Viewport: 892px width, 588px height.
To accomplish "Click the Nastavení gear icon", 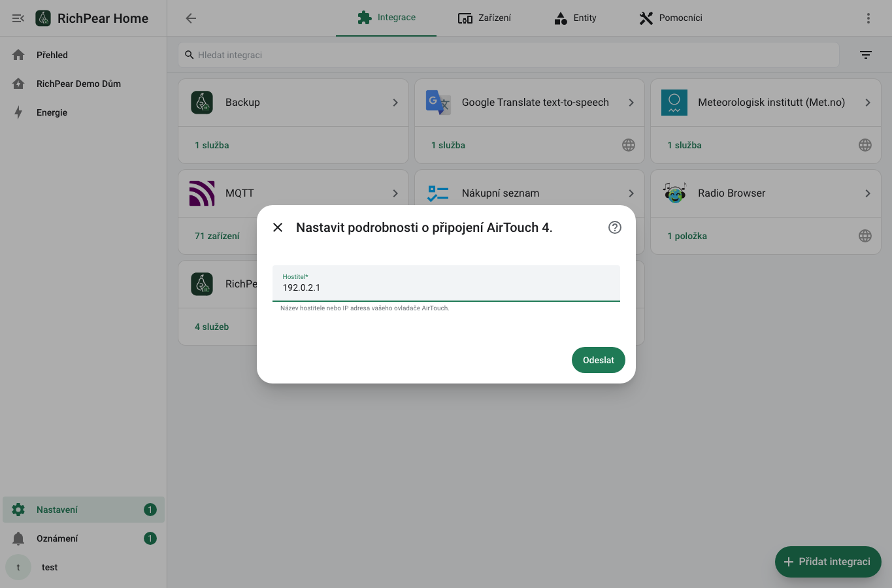I will pos(18,510).
